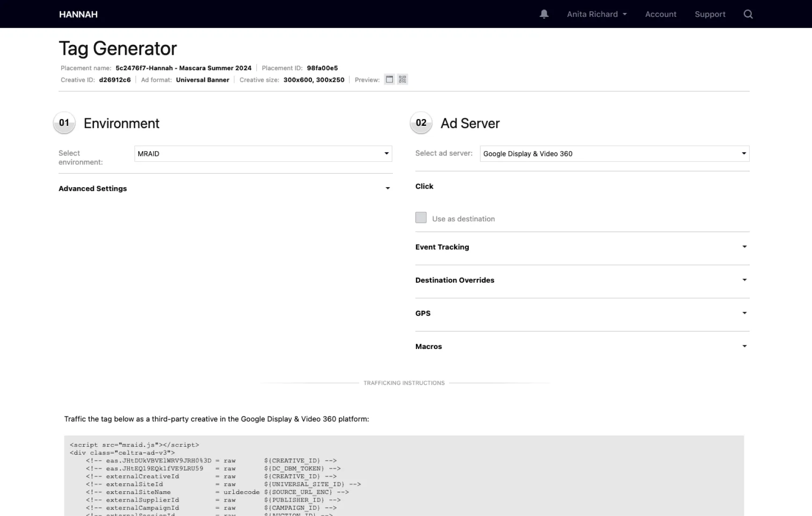Click the celtra-ad-v3 div line

(x=122, y=452)
